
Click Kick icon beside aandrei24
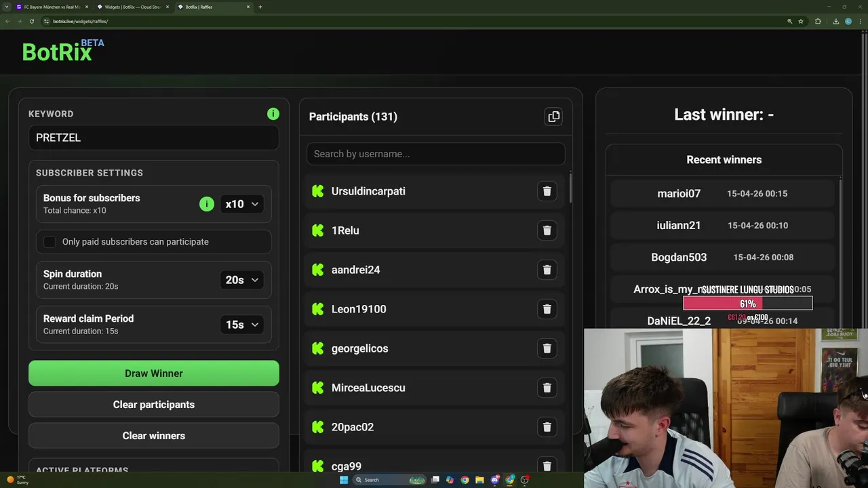click(x=318, y=270)
